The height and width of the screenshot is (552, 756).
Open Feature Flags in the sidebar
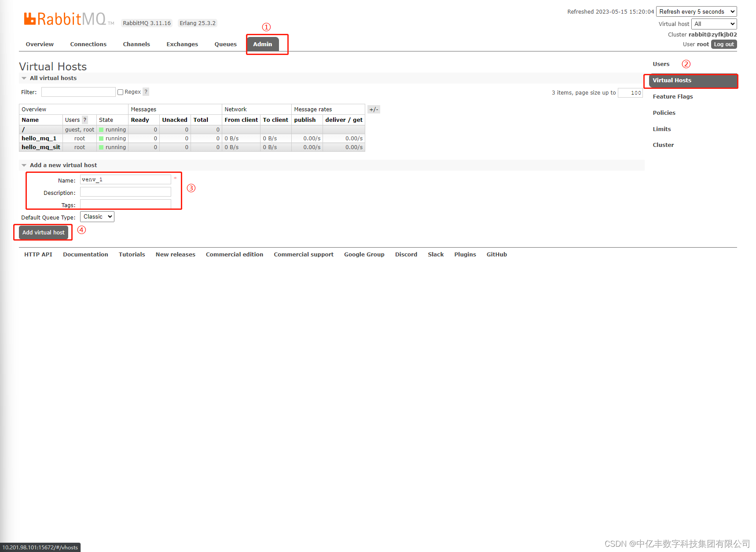[x=673, y=97]
